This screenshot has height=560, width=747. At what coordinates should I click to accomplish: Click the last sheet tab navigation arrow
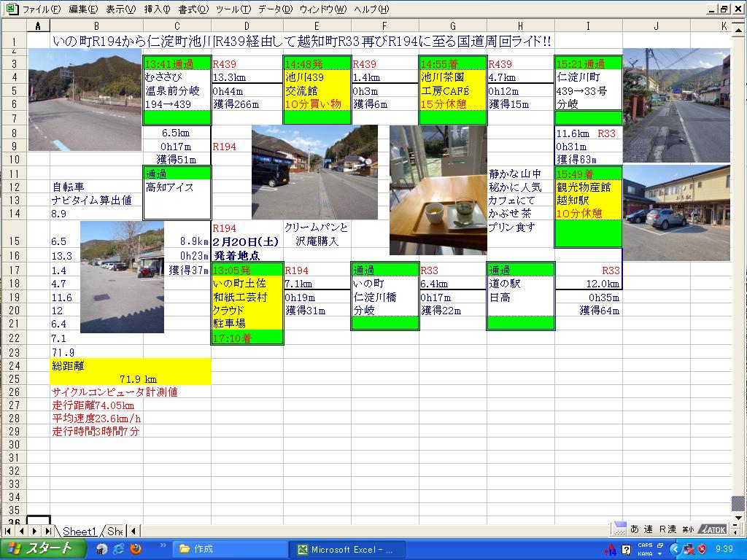(47, 532)
